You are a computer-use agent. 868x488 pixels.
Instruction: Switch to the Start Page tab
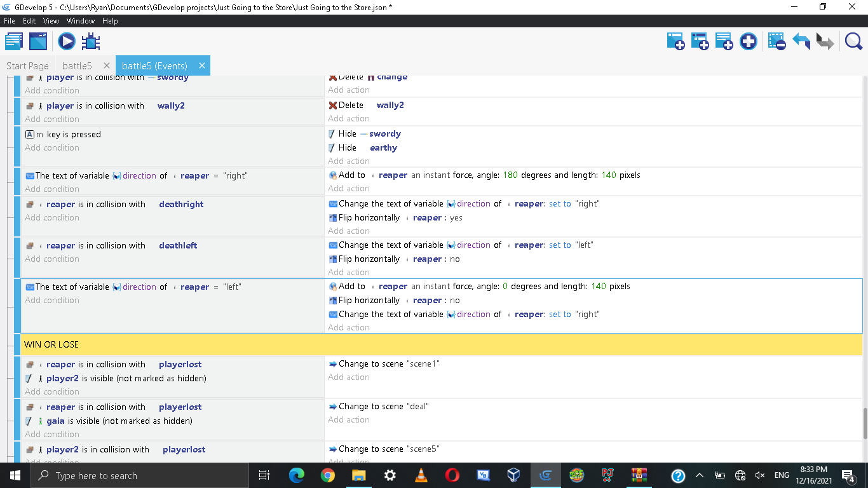point(27,65)
